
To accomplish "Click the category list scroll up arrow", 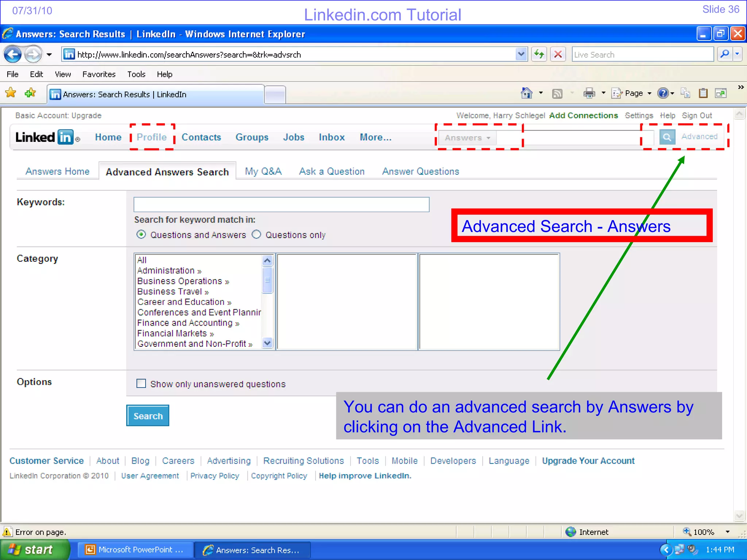I will click(x=267, y=260).
